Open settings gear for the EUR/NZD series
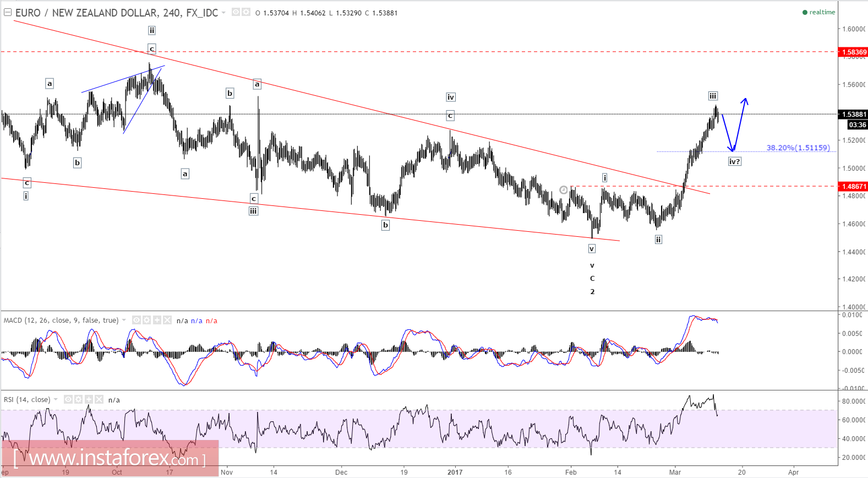The image size is (868, 478). [x=245, y=12]
